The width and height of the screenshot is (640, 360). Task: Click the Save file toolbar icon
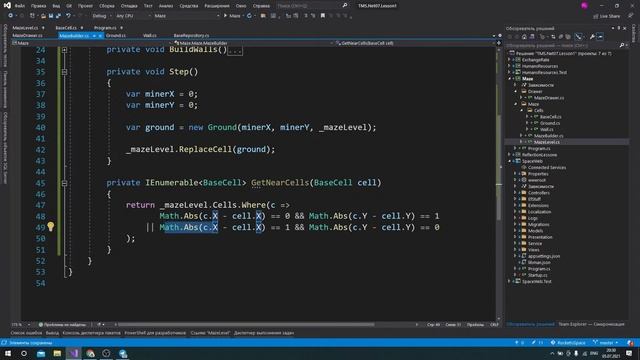click(x=51, y=16)
